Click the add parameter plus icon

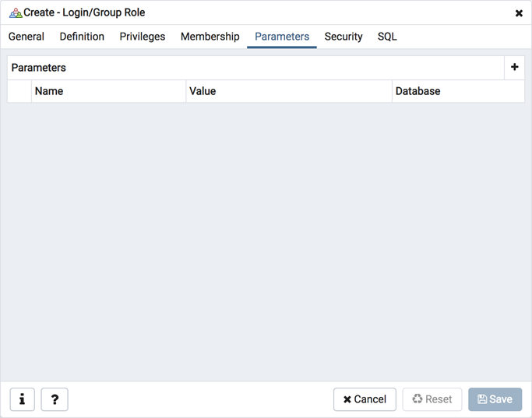click(514, 68)
